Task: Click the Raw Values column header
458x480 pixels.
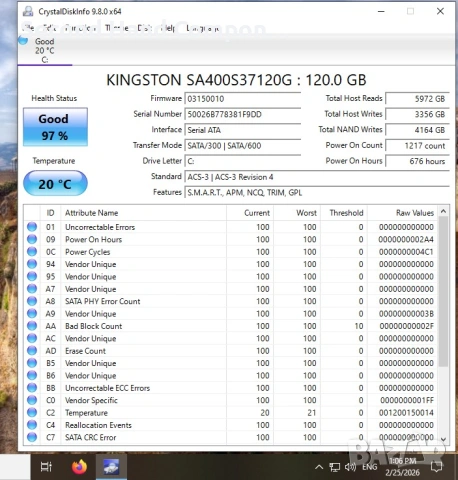Action: pos(402,213)
